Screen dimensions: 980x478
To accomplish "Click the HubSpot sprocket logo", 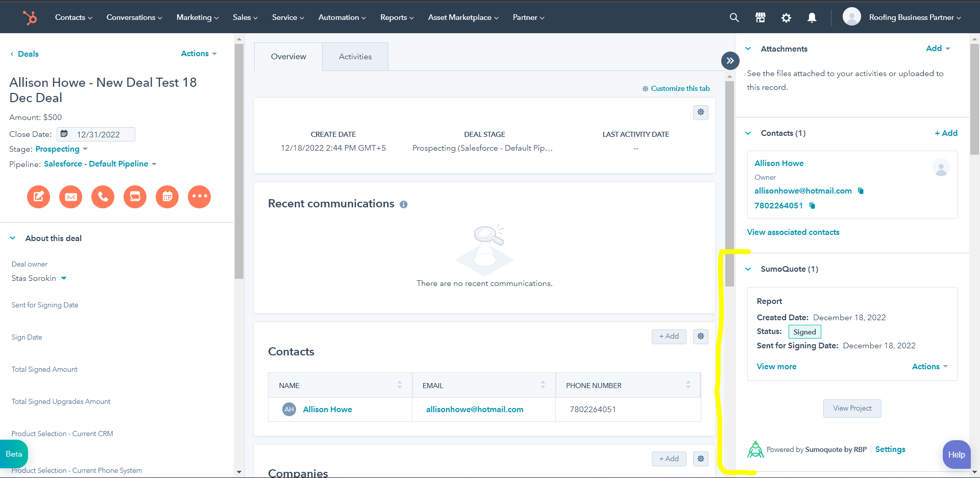I will point(30,17).
